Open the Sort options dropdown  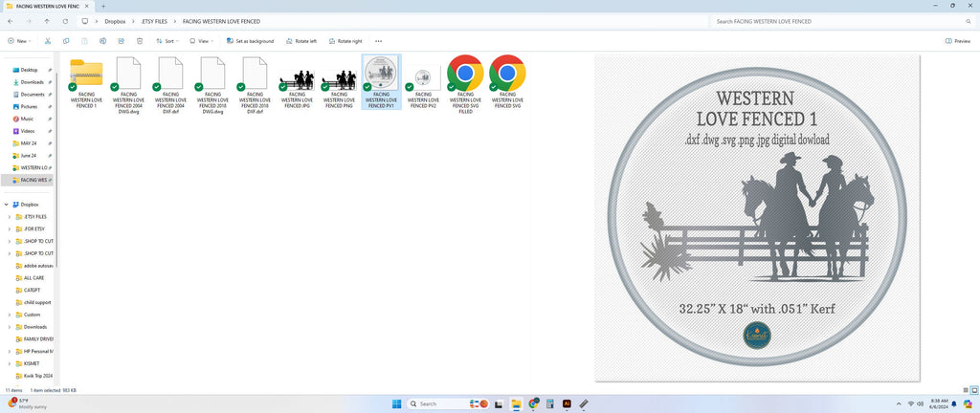(167, 41)
